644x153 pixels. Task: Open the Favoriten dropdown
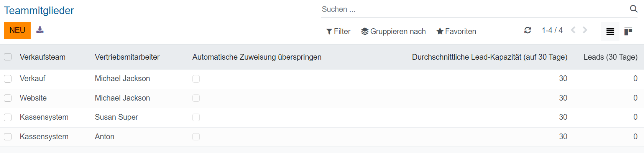tap(456, 31)
